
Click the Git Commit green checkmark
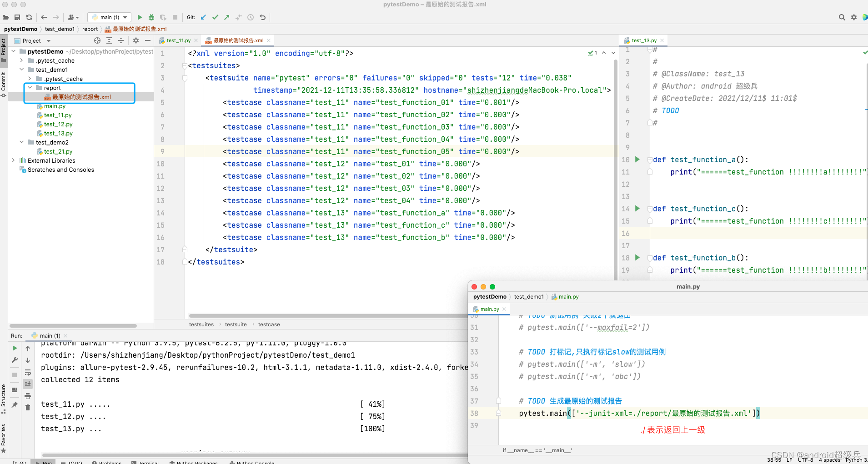pyautogui.click(x=215, y=17)
